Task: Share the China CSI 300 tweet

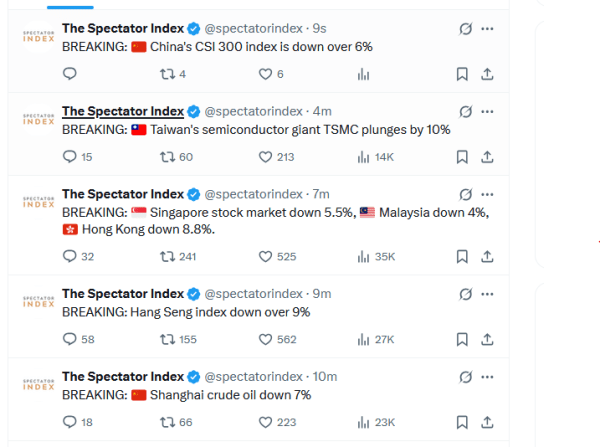Action: pyautogui.click(x=487, y=74)
